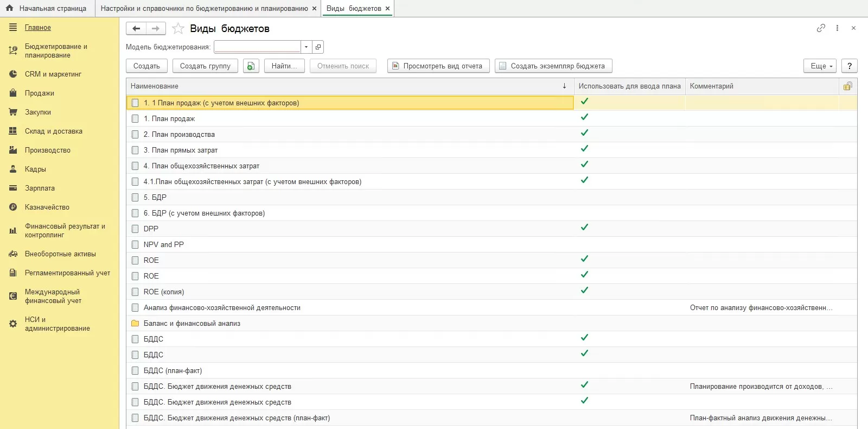
Task: Toggle plan input checkmark for DPP row
Action: (584, 228)
